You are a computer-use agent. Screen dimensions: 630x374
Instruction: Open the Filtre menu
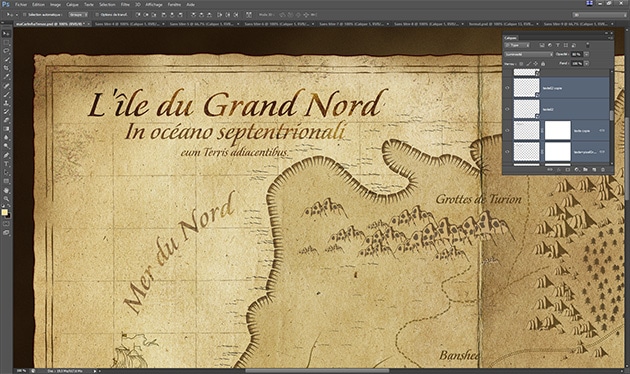[125, 5]
